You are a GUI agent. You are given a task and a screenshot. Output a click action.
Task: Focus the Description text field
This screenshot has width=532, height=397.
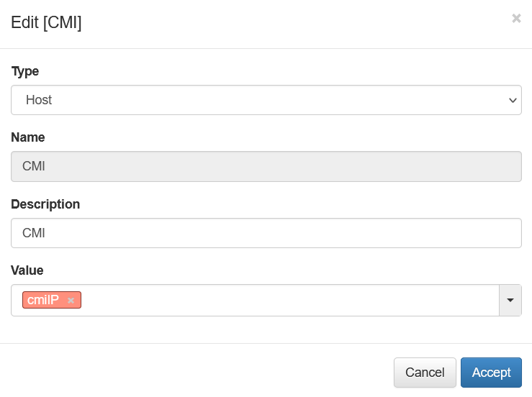(x=266, y=233)
